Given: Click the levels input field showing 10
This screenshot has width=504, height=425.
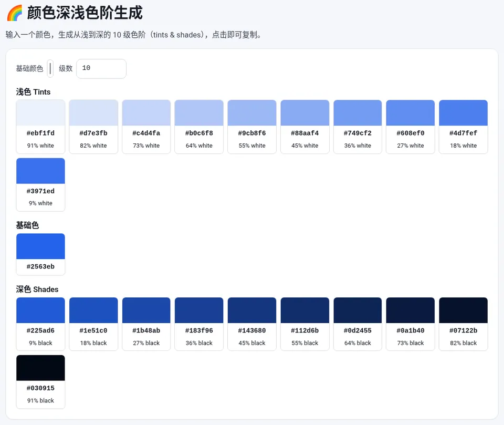Looking at the screenshot, I should (101, 68).
